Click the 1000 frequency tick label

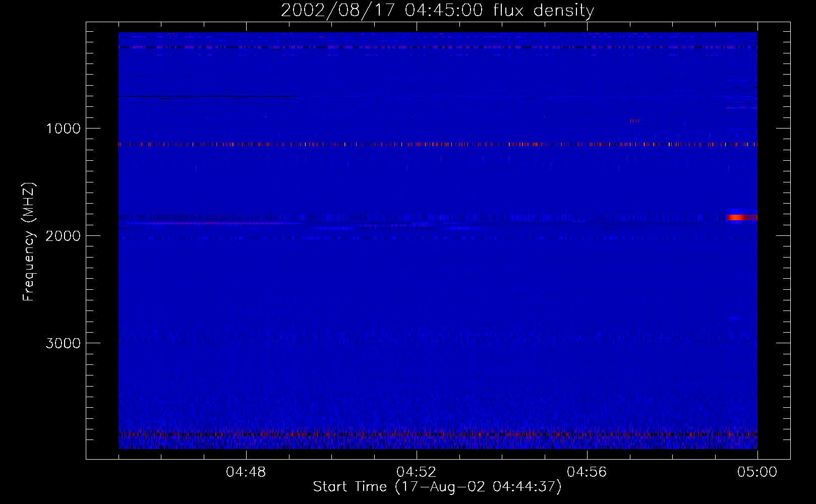(x=64, y=129)
